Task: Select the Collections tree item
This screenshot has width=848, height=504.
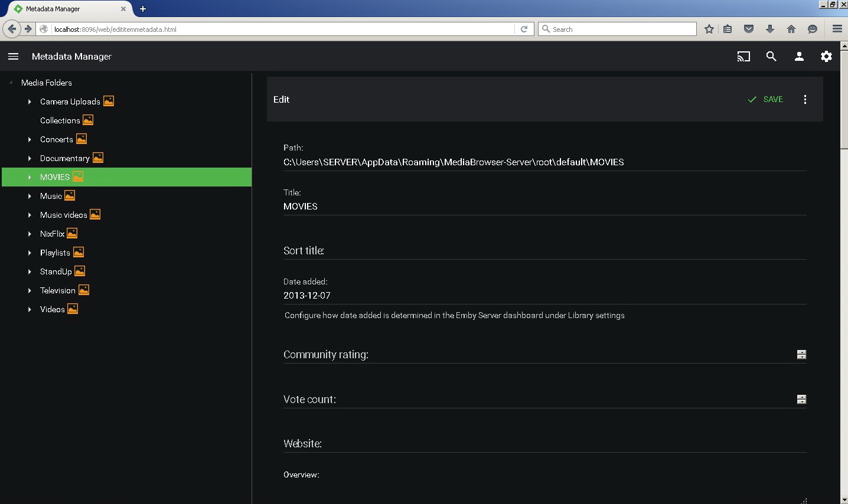Action: (x=60, y=120)
